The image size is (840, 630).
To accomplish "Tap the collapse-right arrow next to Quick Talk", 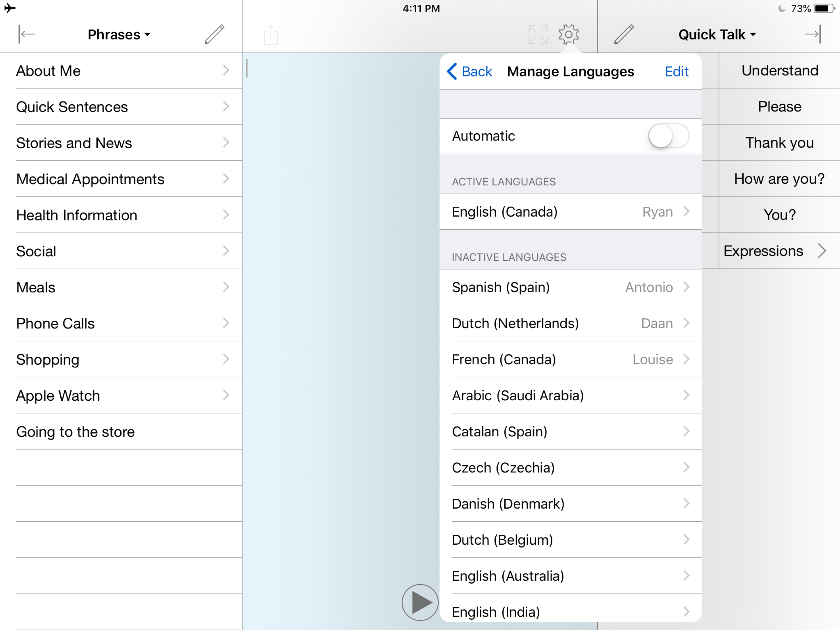I will (813, 34).
